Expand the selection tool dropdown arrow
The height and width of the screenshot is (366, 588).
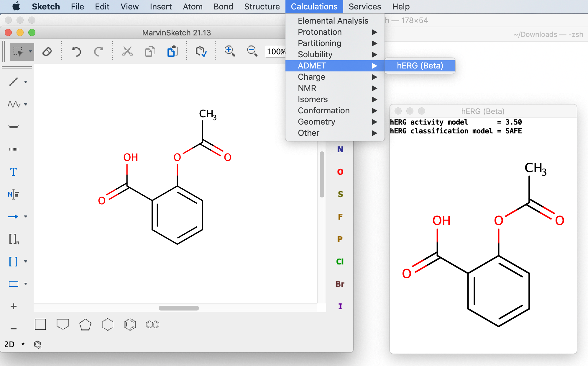click(x=30, y=51)
